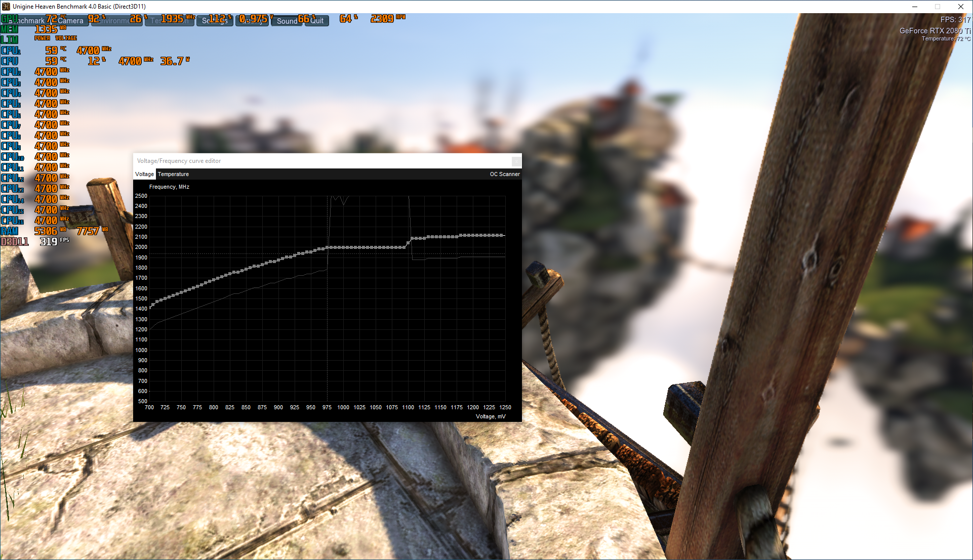Close the Heaven Benchmark window
The width and height of the screenshot is (973, 560).
pyautogui.click(x=960, y=7)
